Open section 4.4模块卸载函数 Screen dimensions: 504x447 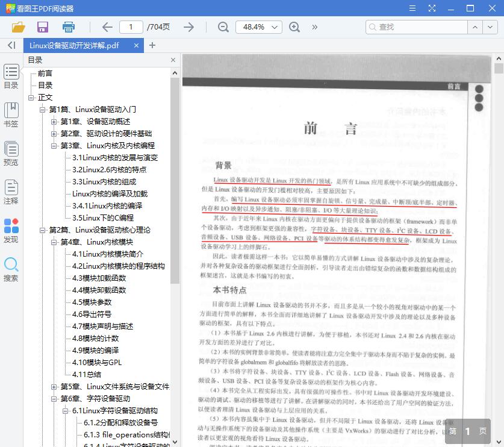tap(99, 290)
